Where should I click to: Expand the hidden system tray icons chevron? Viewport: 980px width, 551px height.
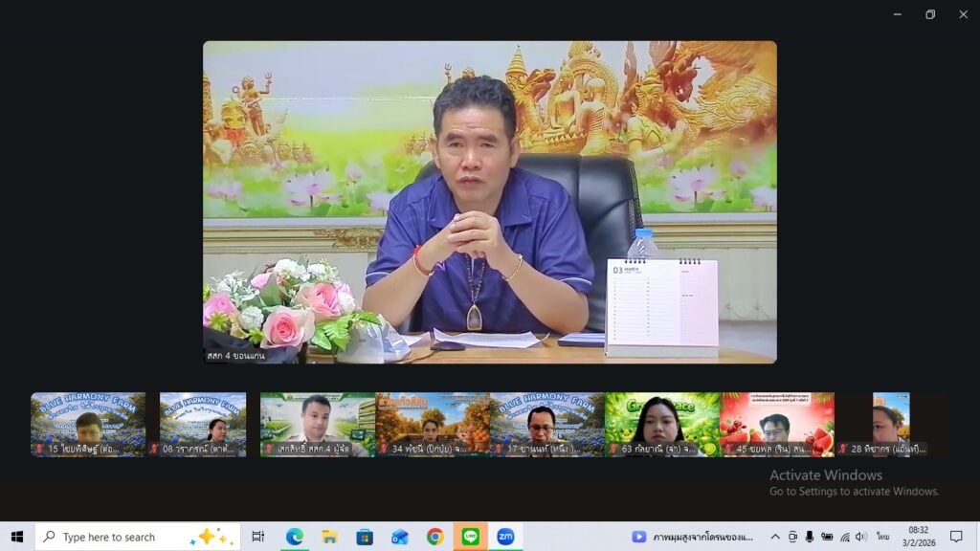[x=775, y=537]
